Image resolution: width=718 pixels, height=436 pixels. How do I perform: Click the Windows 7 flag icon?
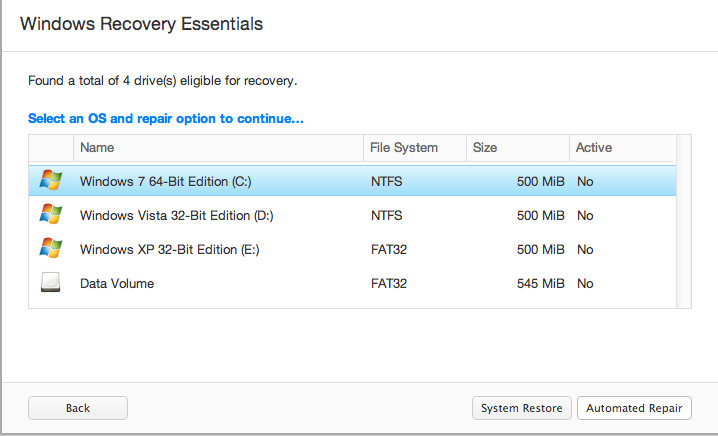tap(50, 181)
